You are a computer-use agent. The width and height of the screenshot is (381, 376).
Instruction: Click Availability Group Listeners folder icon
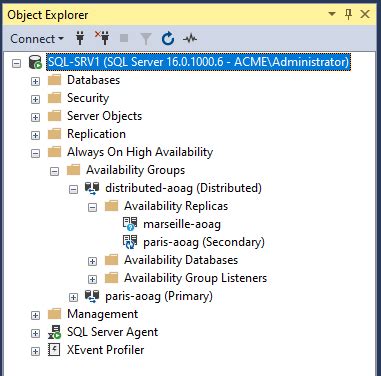111,278
